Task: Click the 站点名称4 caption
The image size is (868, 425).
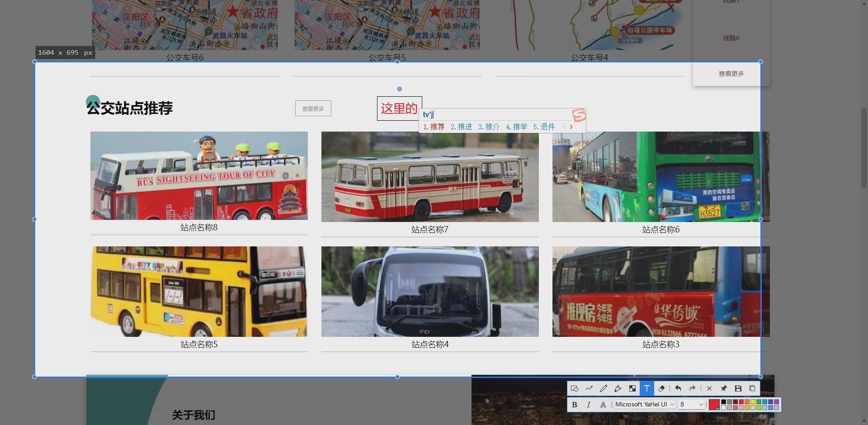Action: coord(430,345)
